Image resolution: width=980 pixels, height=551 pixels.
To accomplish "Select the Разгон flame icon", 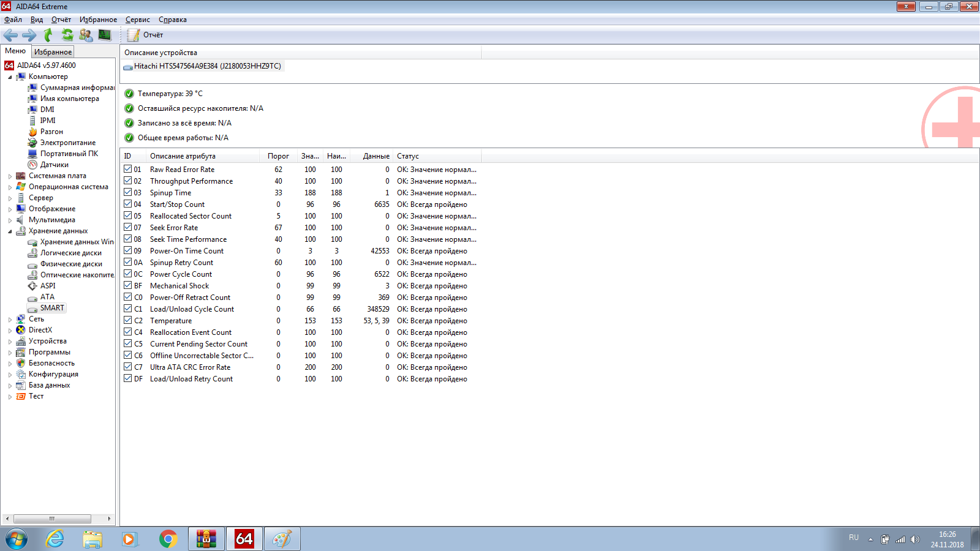I will (32, 132).
